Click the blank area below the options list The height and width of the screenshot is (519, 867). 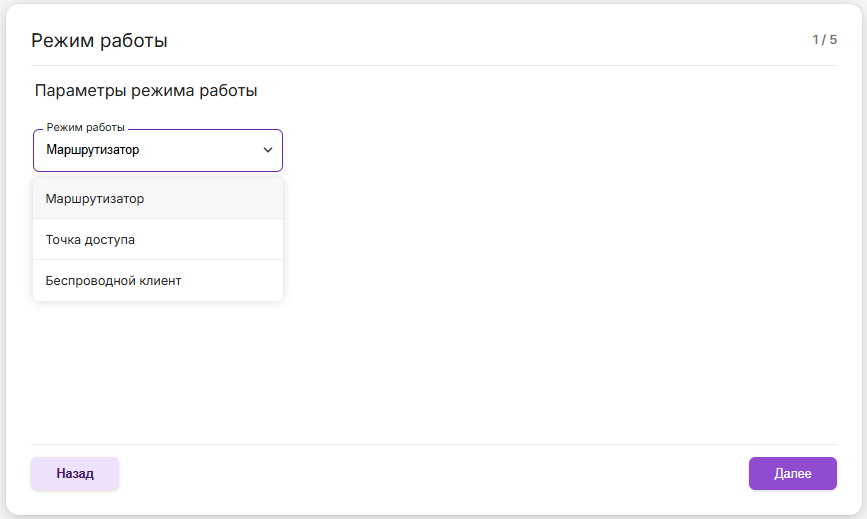(157, 370)
